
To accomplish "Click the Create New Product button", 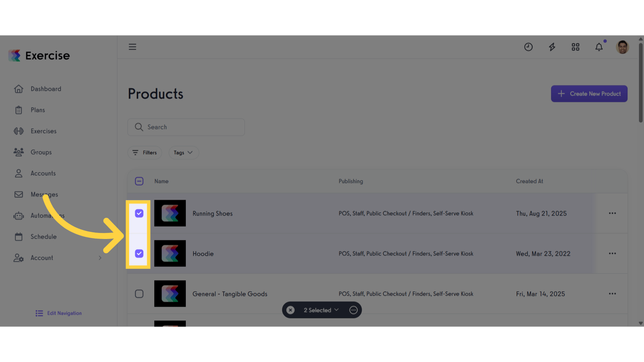I will [x=589, y=93].
